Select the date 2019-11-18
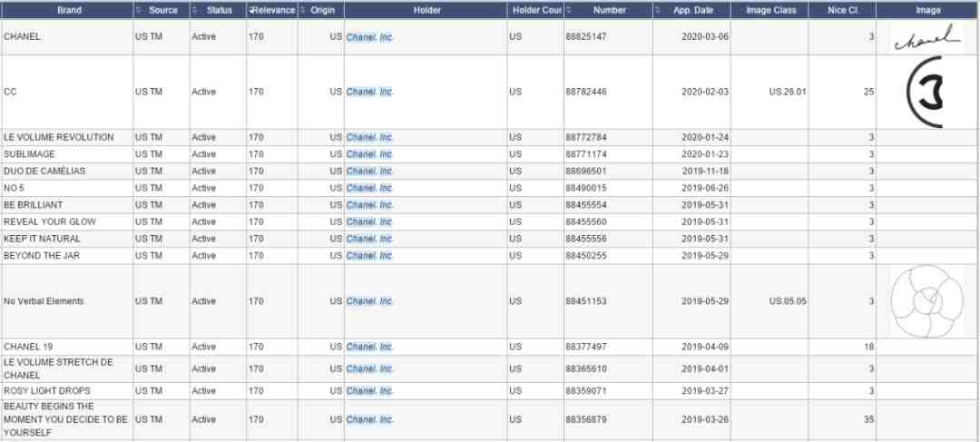This screenshot has width=980, height=442. [705, 172]
